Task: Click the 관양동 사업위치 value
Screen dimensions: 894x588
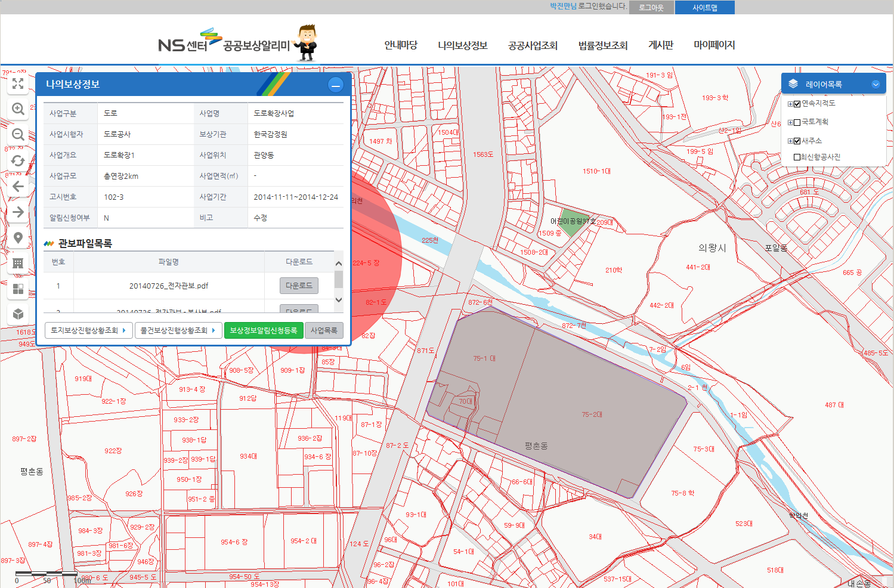Action: [x=264, y=155]
